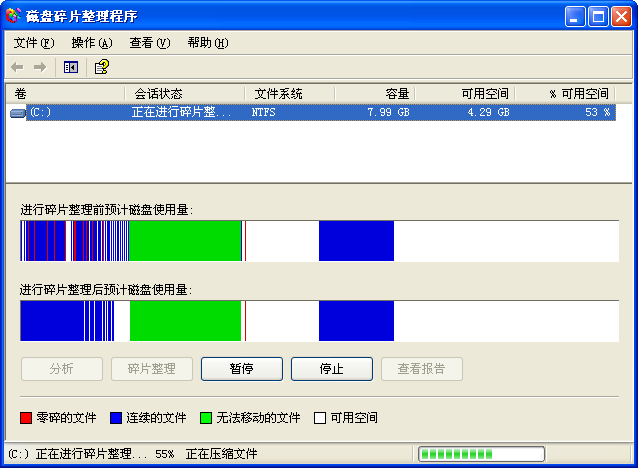Click the 正在进行碎片整... status cell
This screenshot has width=638, height=468.
click(x=181, y=112)
